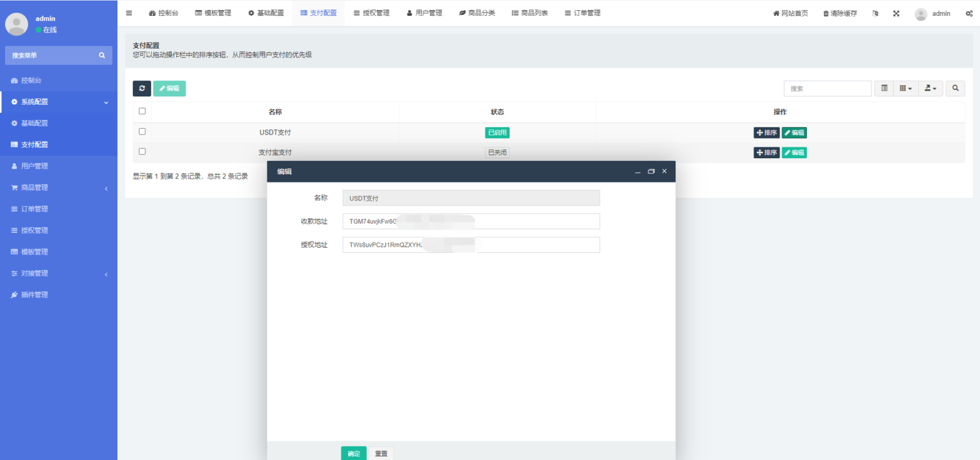Click the magnifier search button beside export
980x460 pixels.
coord(955,89)
